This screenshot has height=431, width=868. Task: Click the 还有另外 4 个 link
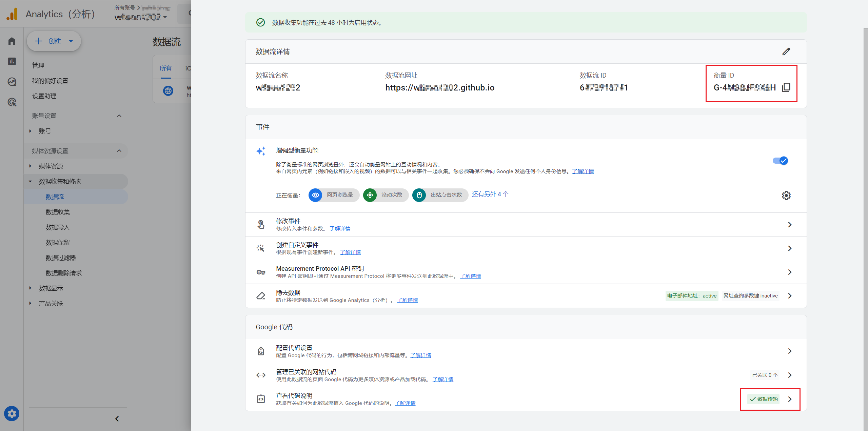click(x=490, y=194)
